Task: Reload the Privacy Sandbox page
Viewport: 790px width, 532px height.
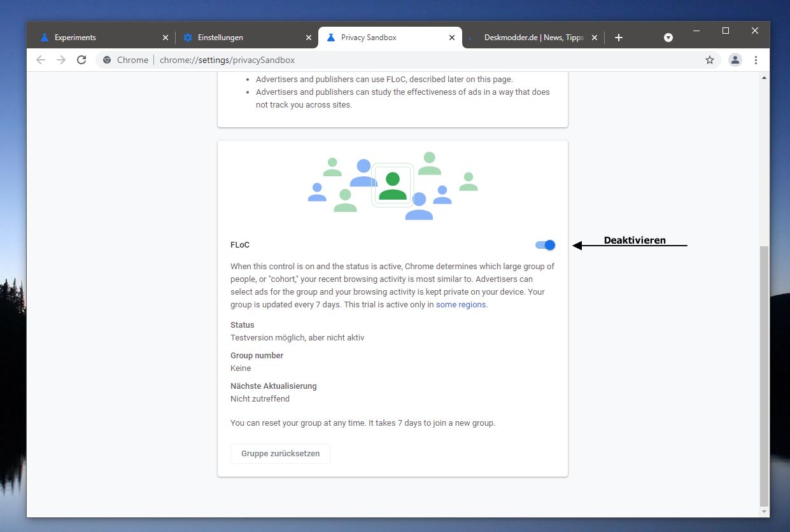Action: [x=81, y=60]
